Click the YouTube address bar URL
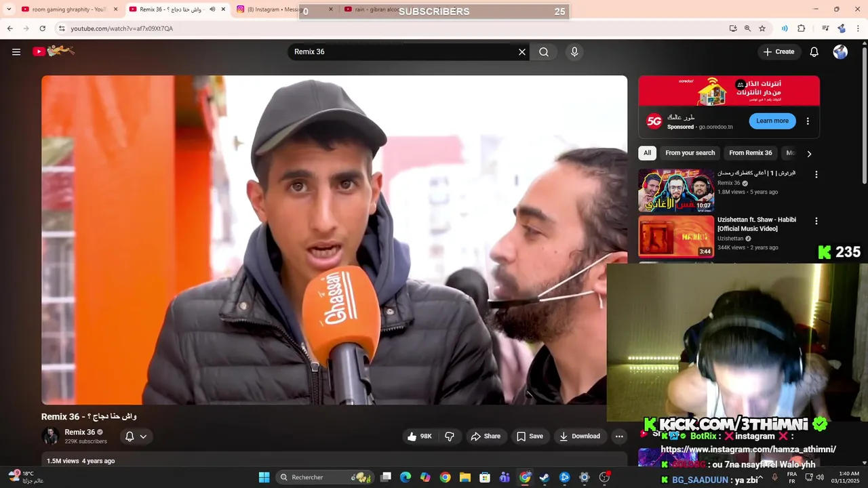Viewport: 868px width, 488px height. 122,28
